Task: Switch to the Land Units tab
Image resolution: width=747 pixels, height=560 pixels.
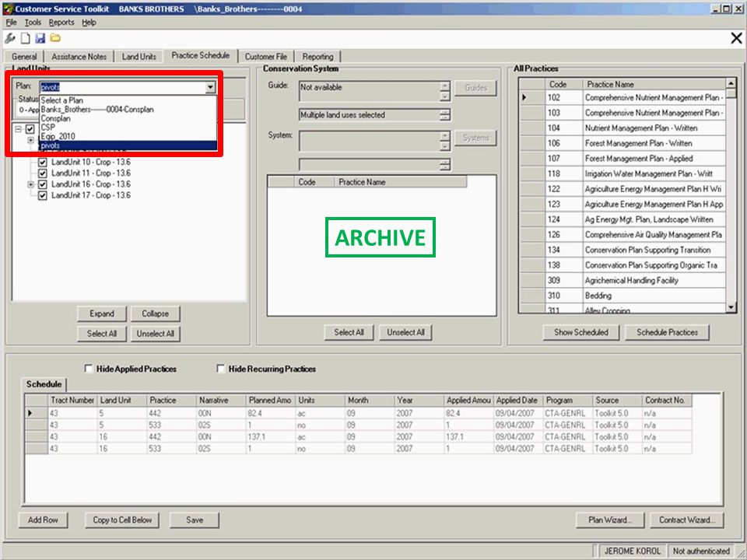Action: pos(139,56)
